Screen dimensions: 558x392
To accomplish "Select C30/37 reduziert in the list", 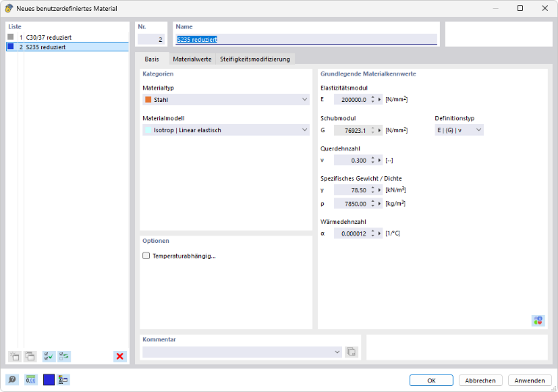I will click(x=68, y=37).
